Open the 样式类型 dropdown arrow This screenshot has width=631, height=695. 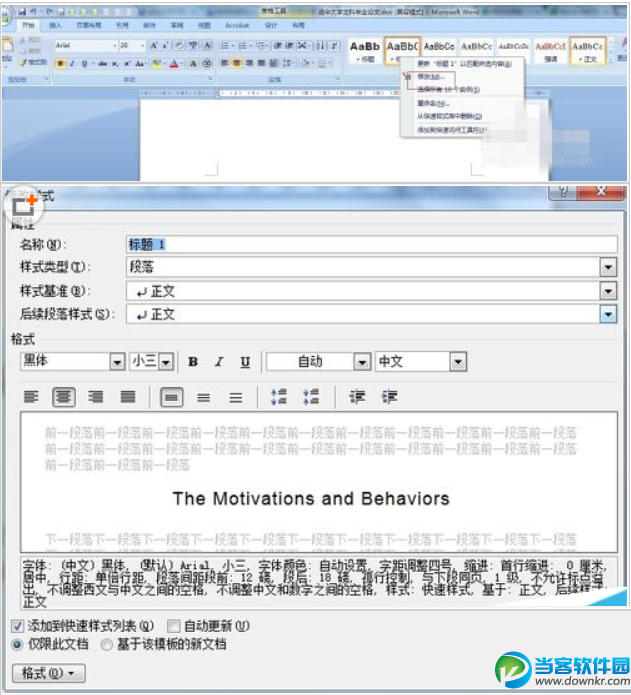608,267
